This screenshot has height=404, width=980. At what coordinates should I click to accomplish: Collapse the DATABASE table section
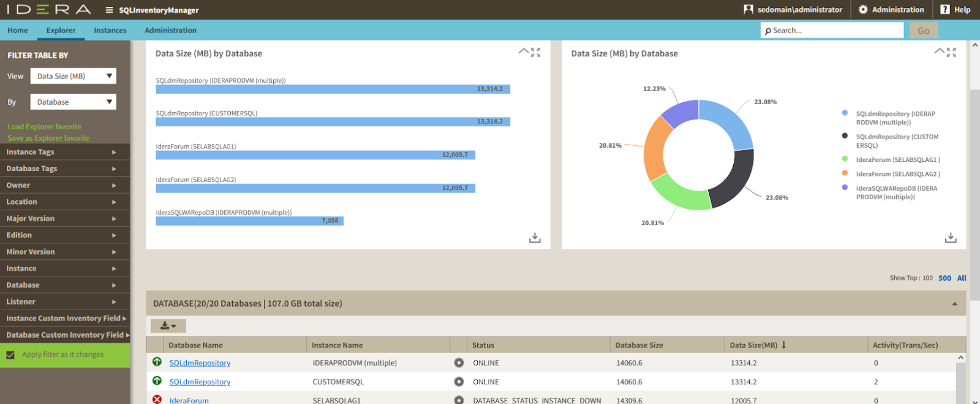click(954, 304)
